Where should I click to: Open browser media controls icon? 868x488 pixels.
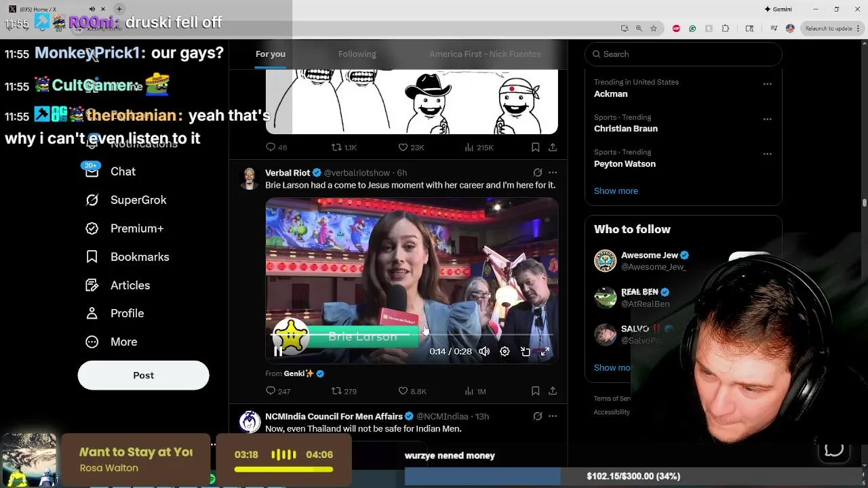[x=774, y=28]
